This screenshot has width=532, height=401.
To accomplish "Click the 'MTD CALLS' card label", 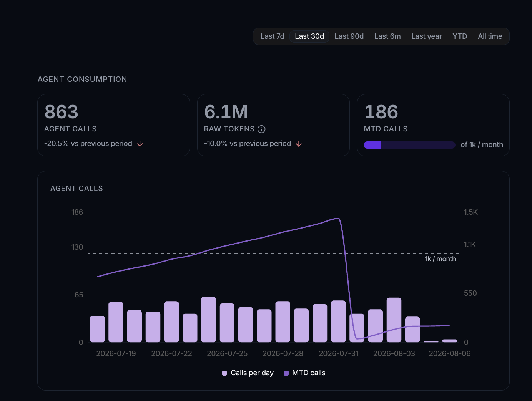I will coord(386,129).
